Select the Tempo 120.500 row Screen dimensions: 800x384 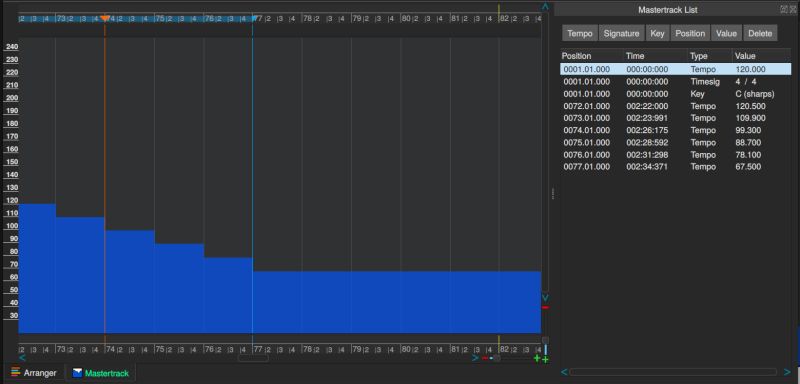pos(676,106)
